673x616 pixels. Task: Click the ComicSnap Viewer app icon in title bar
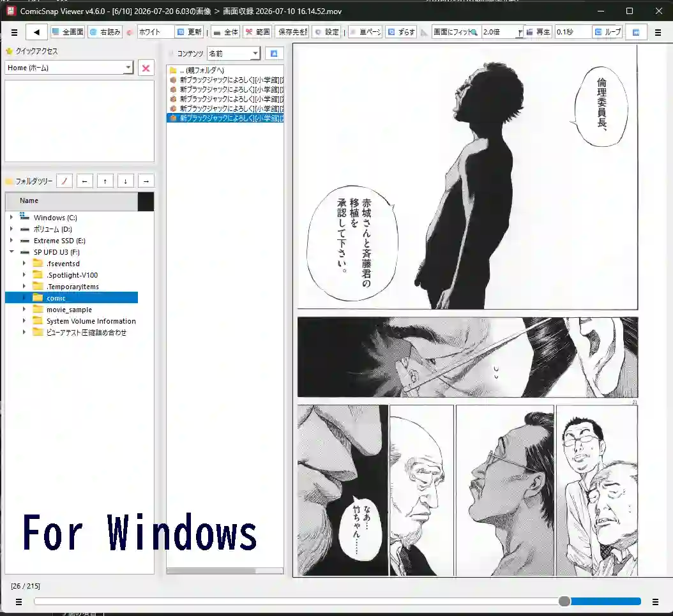[x=11, y=11]
